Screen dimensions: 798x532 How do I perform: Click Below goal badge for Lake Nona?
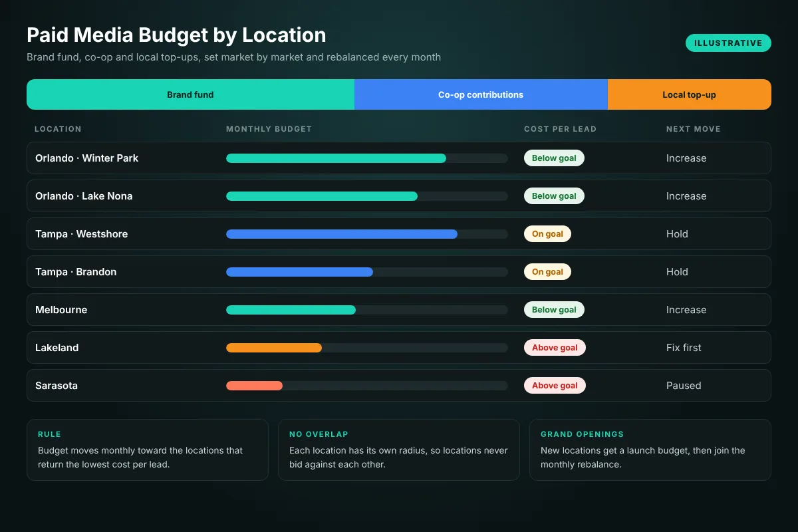point(554,196)
